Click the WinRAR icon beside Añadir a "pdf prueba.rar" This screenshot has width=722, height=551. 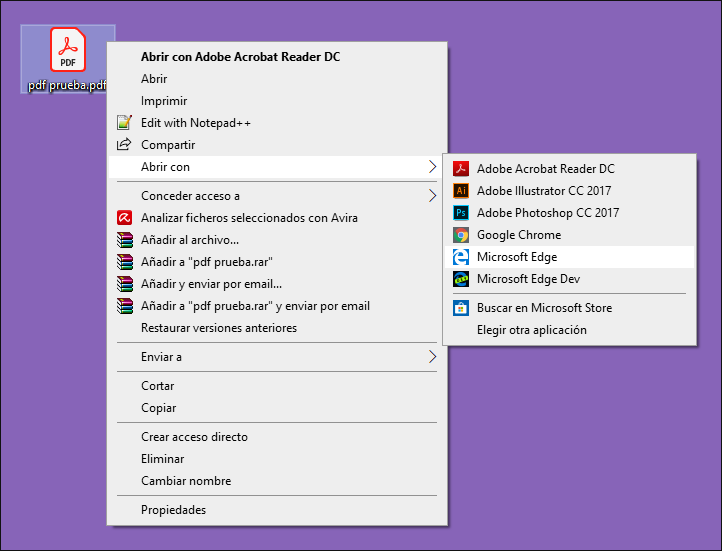pyautogui.click(x=124, y=262)
